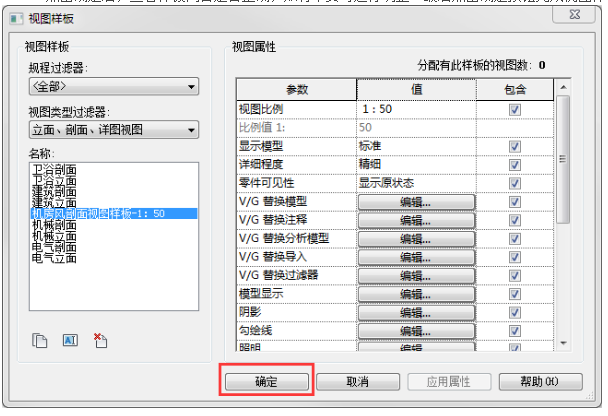Click the Rename view template icon
The width and height of the screenshot is (608, 416).
click(x=70, y=341)
